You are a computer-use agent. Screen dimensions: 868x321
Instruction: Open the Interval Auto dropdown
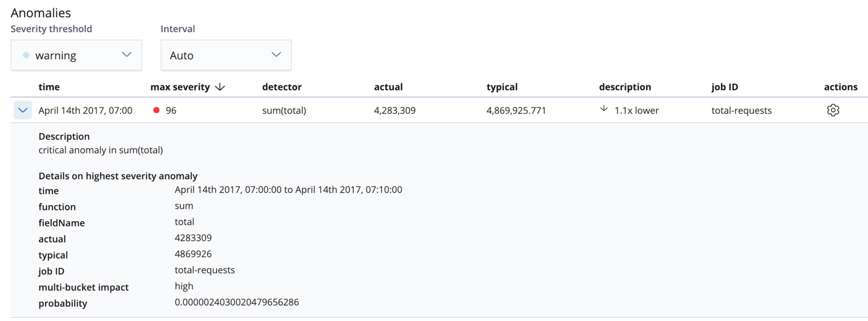pos(226,55)
